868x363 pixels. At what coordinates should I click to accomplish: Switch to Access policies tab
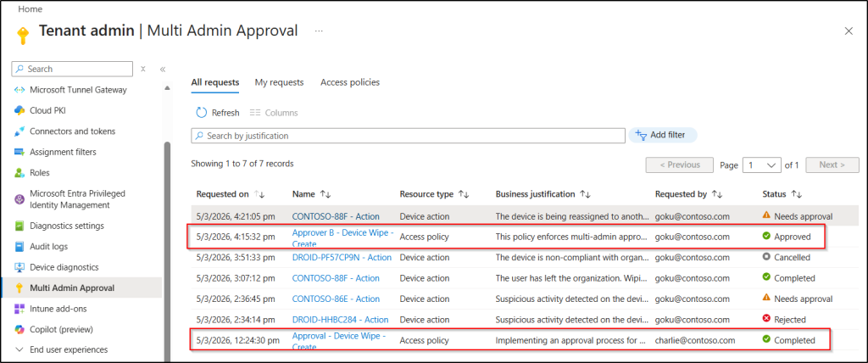point(350,82)
